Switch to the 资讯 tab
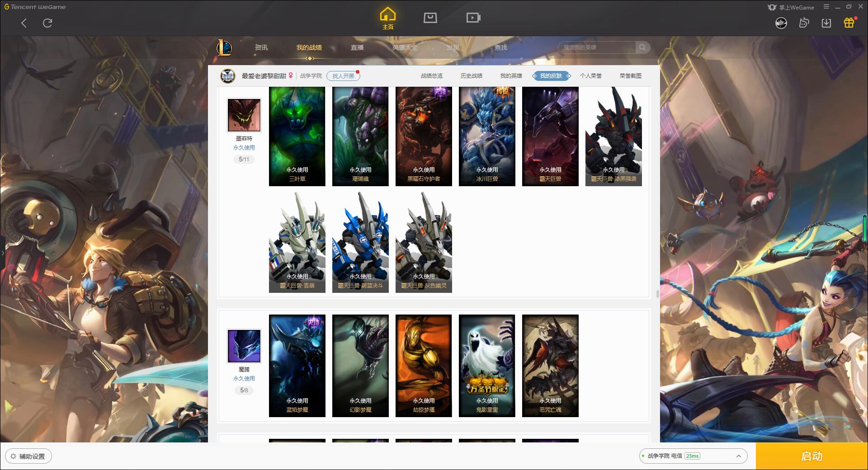Image resolution: width=868 pixels, height=470 pixels. (261, 47)
